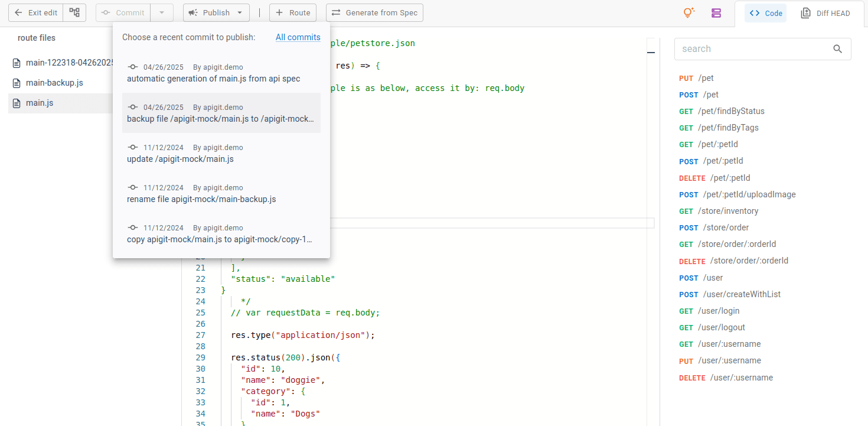Click line number 29 in the gutter
868x426 pixels.
tap(200, 357)
